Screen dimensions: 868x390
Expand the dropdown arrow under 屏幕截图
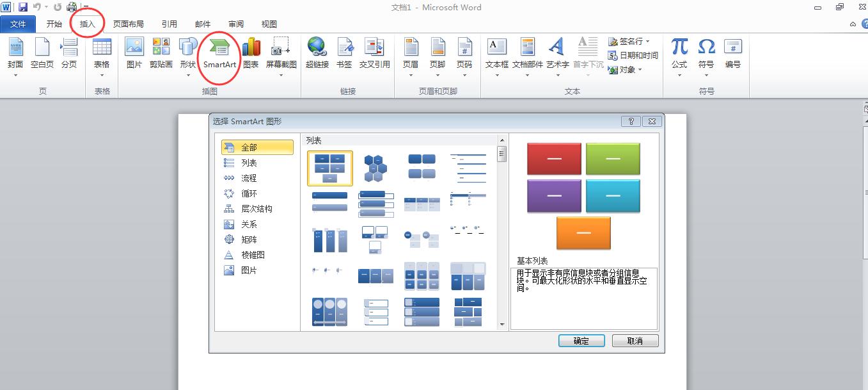coord(281,75)
